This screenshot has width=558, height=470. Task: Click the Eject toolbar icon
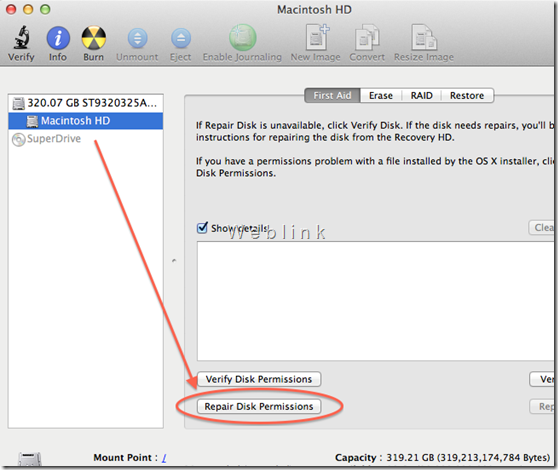[x=181, y=38]
